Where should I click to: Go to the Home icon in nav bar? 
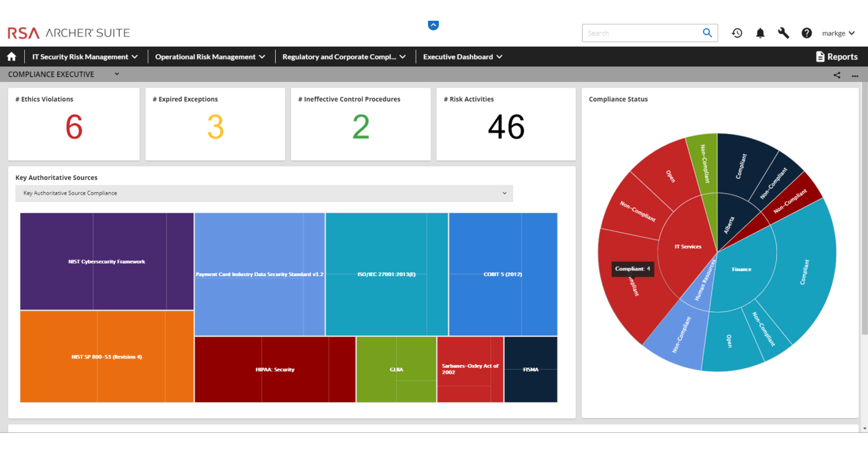point(12,57)
